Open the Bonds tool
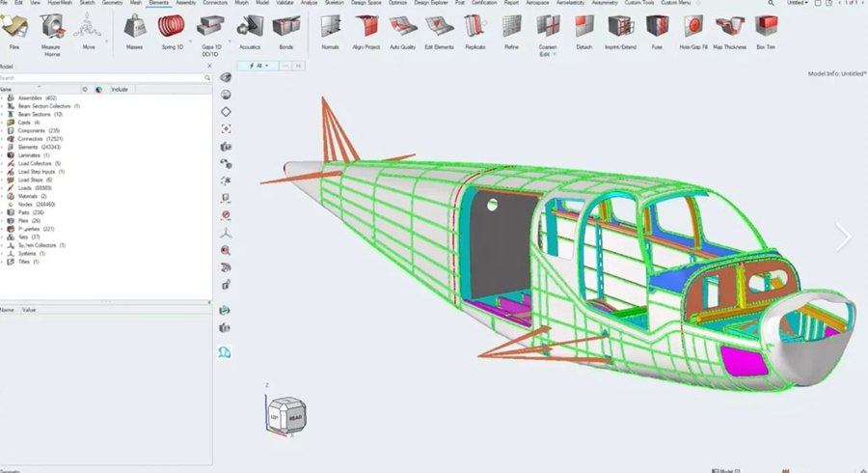Image resolution: width=868 pixels, height=473 pixels. pyautogui.click(x=286, y=33)
